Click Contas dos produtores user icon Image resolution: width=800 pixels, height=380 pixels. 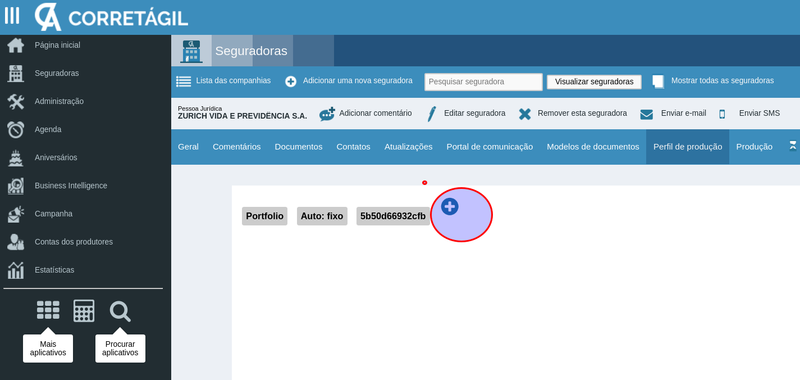click(x=16, y=242)
